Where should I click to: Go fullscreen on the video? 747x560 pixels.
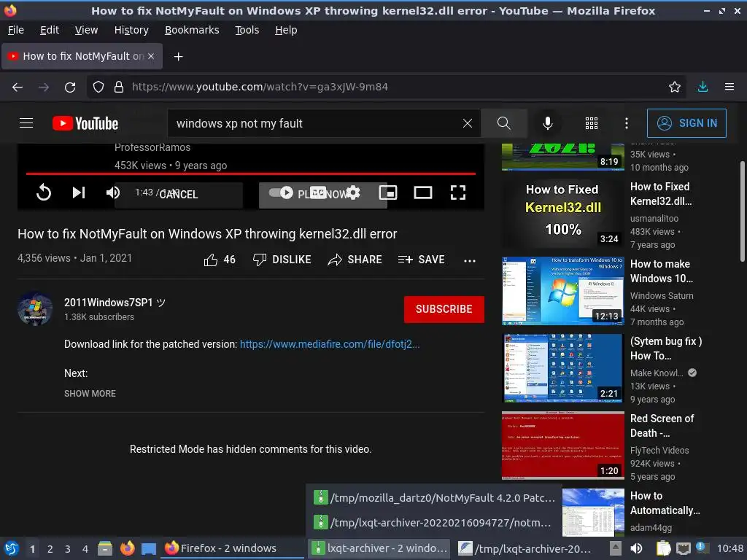458,192
